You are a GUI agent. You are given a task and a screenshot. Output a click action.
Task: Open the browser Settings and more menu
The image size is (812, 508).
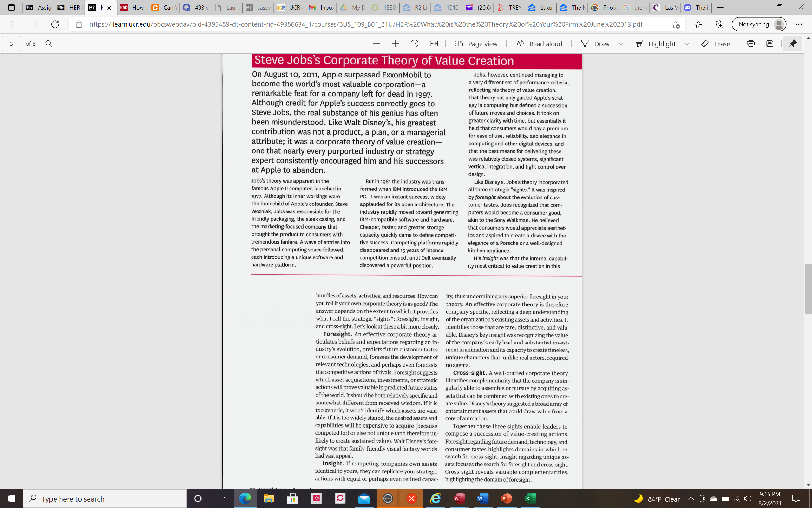[799, 24]
